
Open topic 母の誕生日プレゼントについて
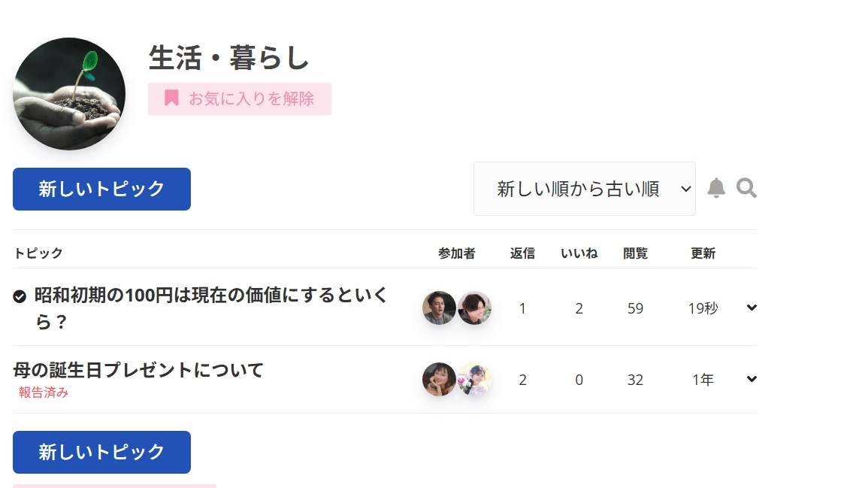[138, 370]
